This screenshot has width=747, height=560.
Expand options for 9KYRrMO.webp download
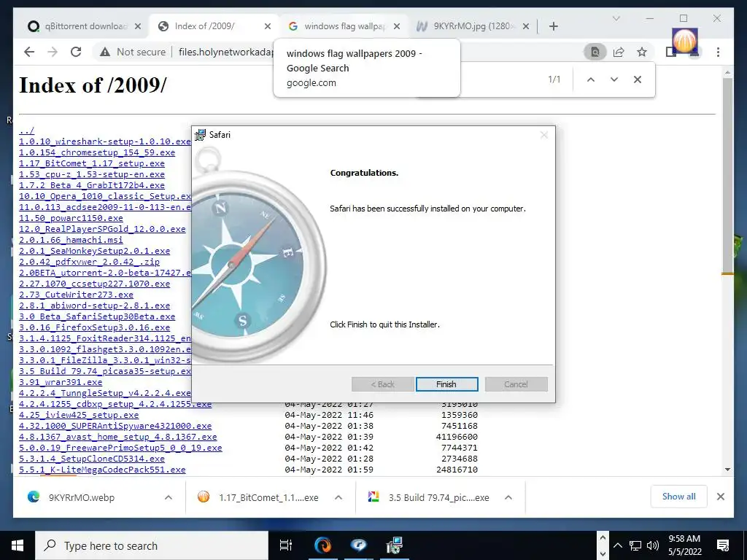tap(169, 497)
